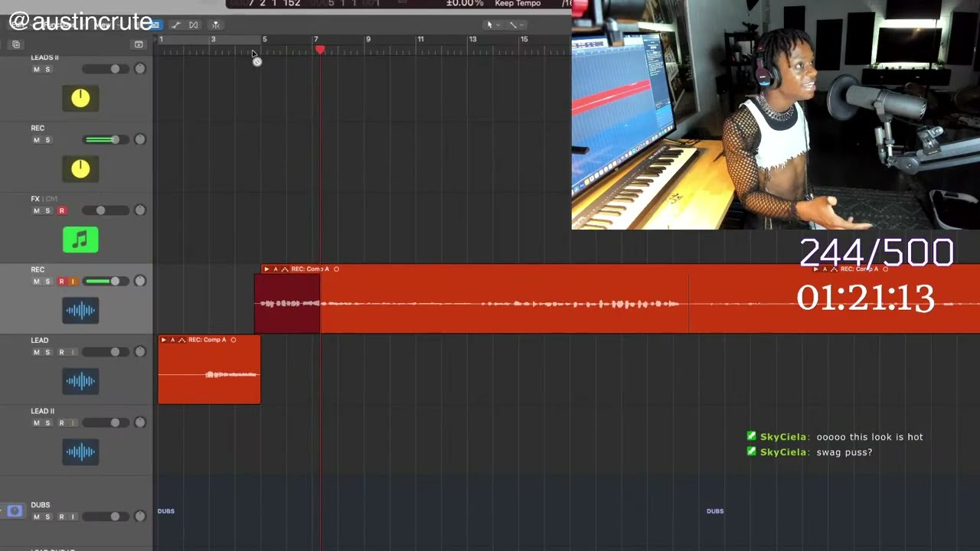Solo the FX track
Viewport: 980px width, 551px height.
point(47,211)
